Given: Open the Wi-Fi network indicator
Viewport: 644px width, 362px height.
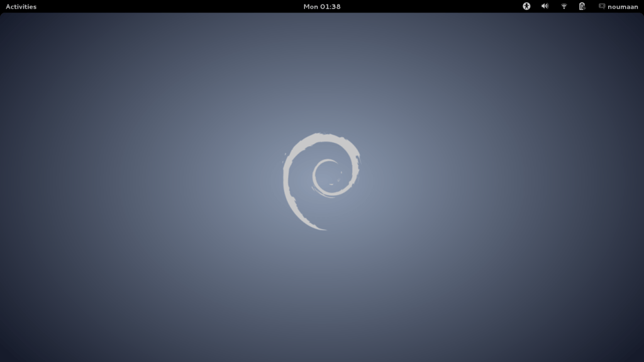Looking at the screenshot, I should coord(563,6).
